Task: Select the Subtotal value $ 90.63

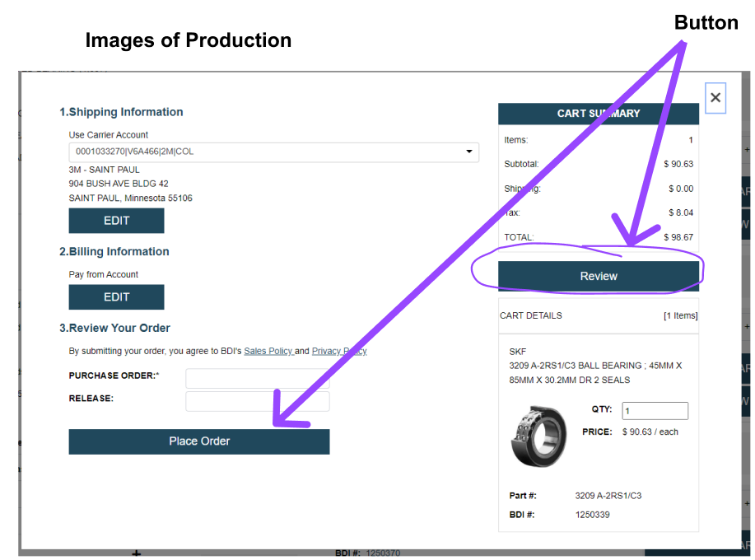Action: coord(678,164)
